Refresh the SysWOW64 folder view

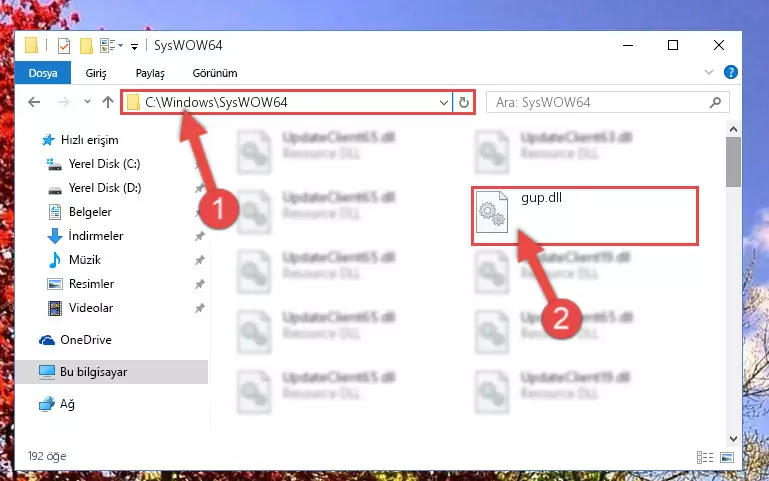click(x=463, y=102)
